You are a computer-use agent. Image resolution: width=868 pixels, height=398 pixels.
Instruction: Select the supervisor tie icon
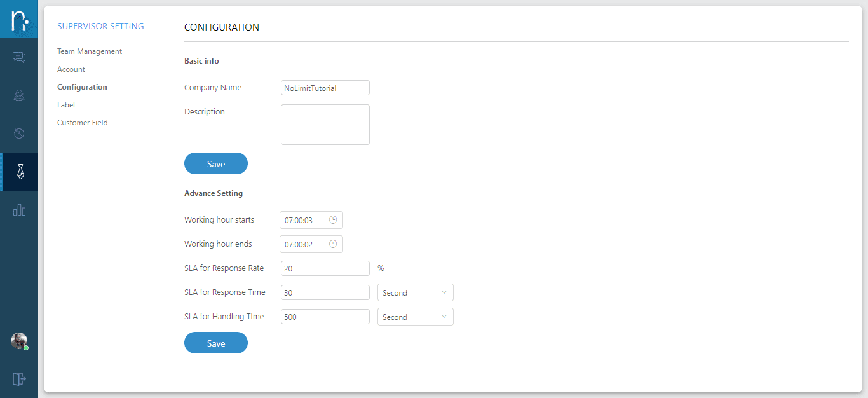click(x=20, y=172)
